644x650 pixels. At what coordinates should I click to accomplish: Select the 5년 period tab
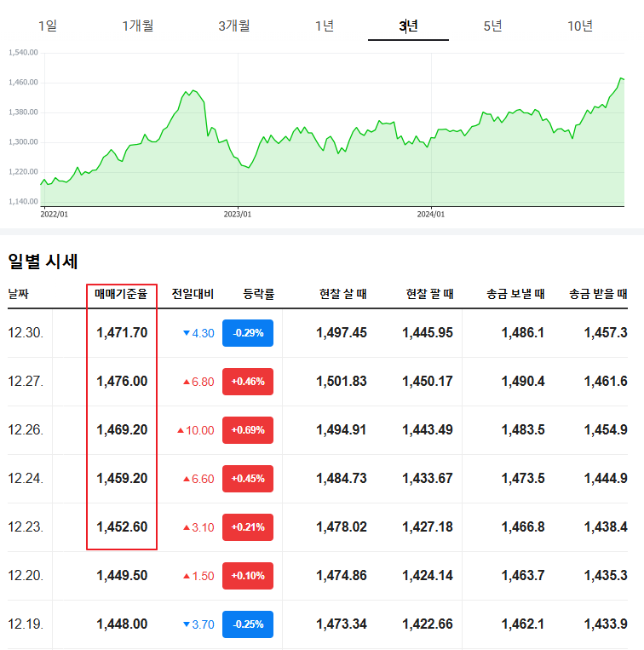pyautogui.click(x=492, y=26)
